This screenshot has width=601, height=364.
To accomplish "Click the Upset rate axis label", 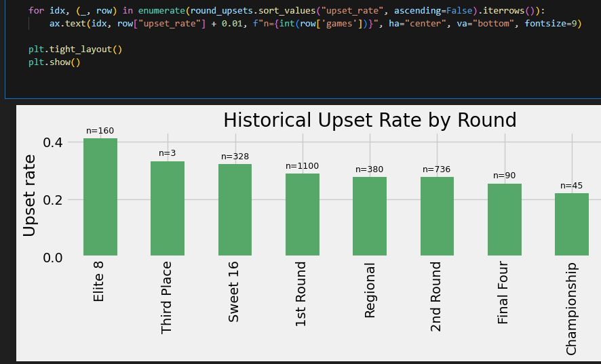I will pyautogui.click(x=29, y=195).
